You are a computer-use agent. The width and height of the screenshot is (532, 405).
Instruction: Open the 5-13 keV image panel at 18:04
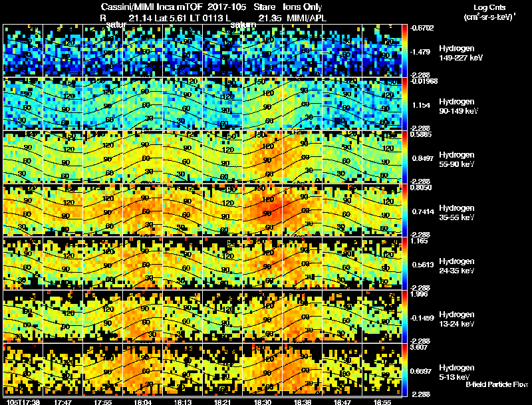(x=143, y=370)
